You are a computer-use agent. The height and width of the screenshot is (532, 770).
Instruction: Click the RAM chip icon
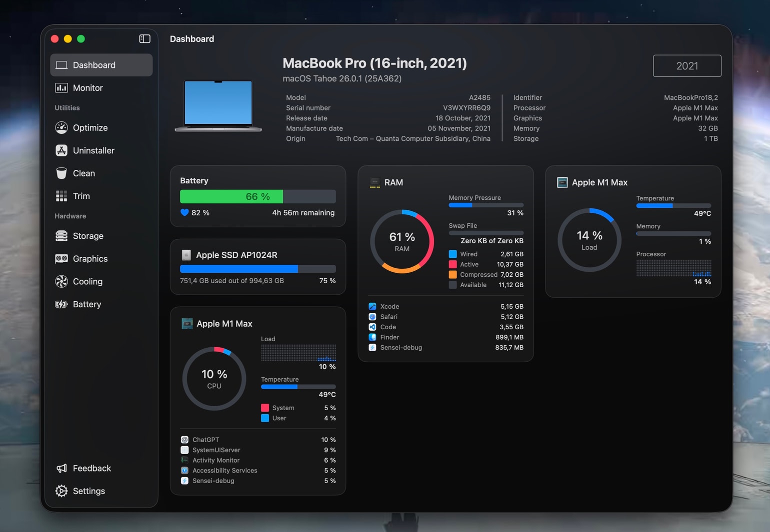point(374,183)
